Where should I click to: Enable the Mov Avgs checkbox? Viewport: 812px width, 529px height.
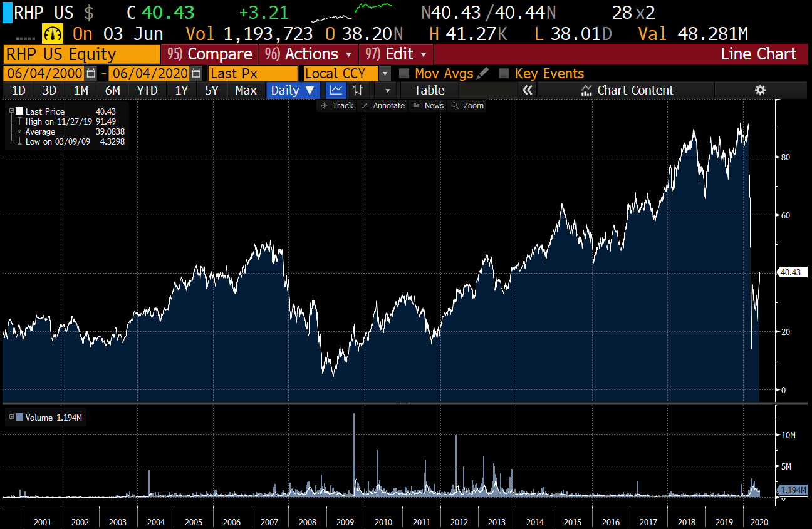pos(404,73)
